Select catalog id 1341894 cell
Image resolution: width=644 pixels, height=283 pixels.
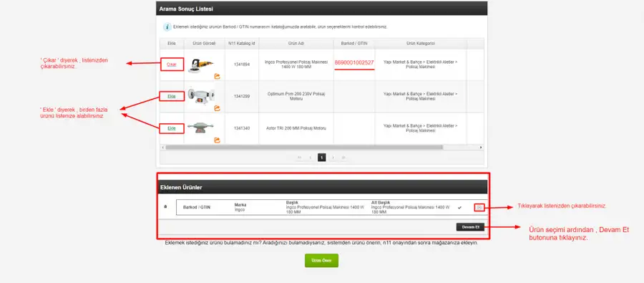tap(242, 64)
